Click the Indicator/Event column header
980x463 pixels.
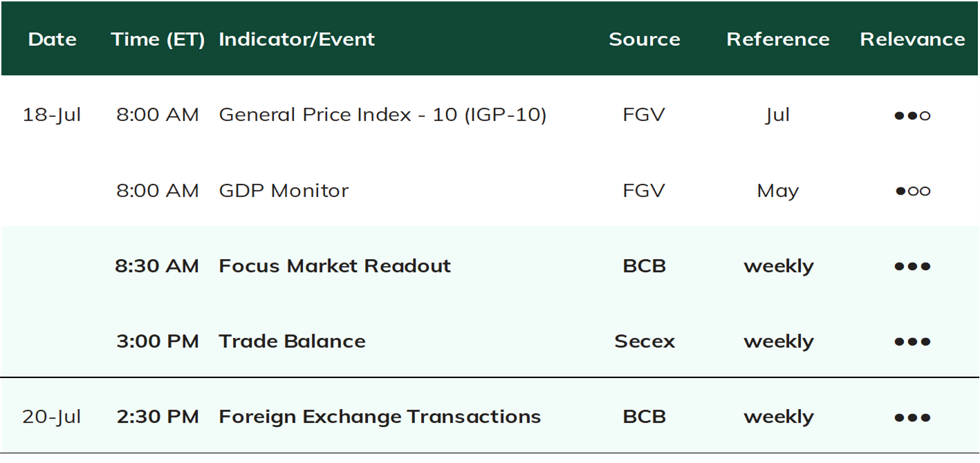297,39
